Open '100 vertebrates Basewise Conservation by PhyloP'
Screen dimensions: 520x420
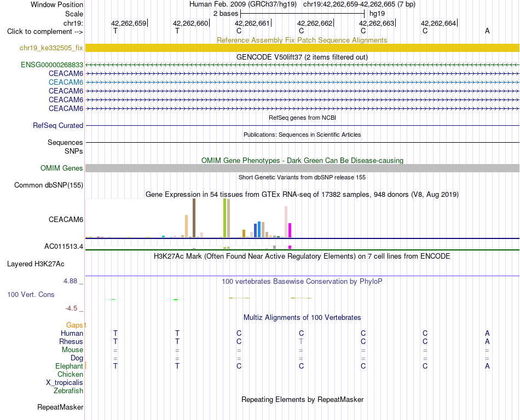(x=302, y=282)
